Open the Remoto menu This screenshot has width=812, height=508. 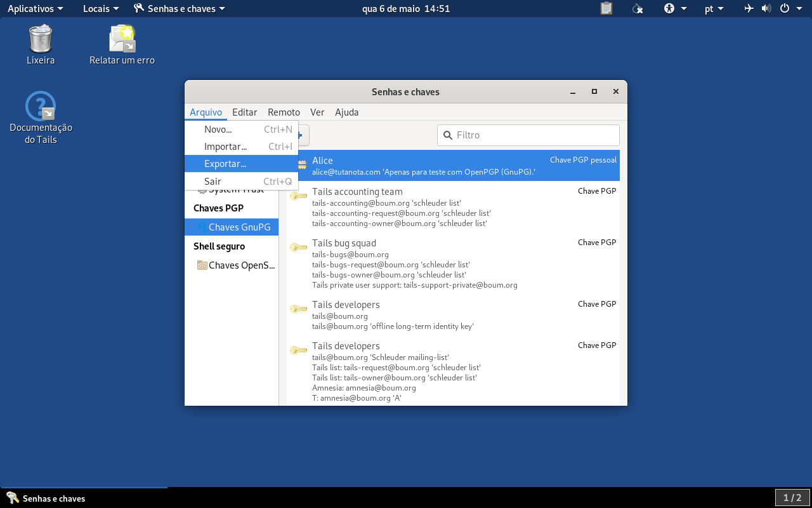[x=284, y=112]
